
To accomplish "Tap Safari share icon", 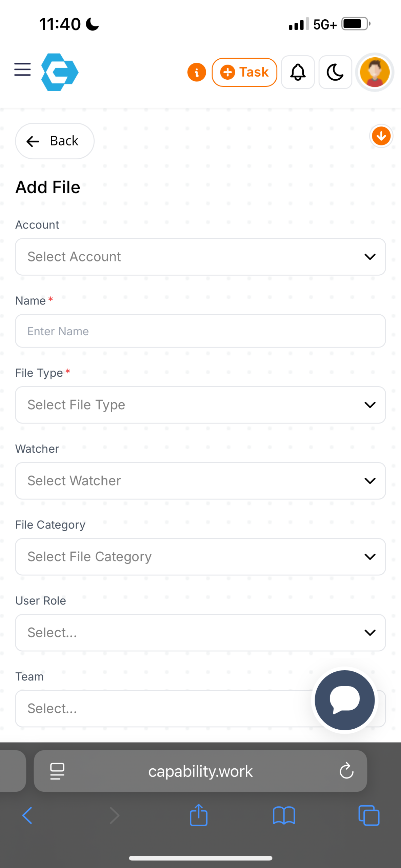I will pyautogui.click(x=199, y=815).
